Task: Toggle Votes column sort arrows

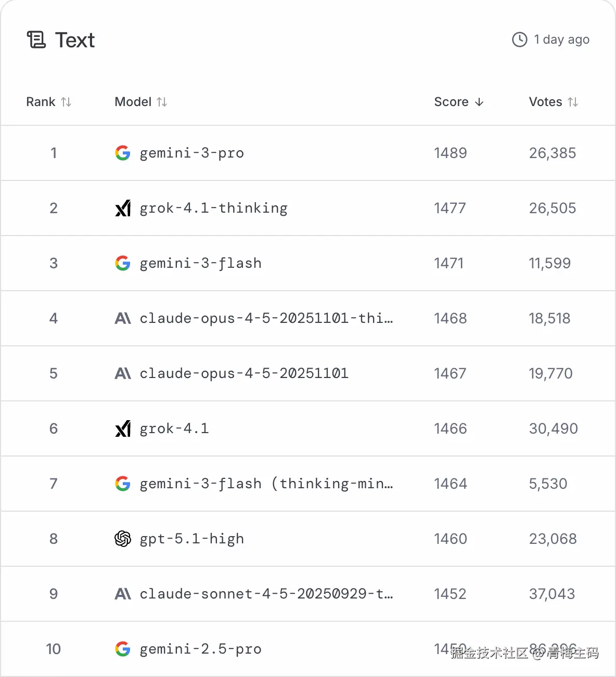Action: coord(573,102)
